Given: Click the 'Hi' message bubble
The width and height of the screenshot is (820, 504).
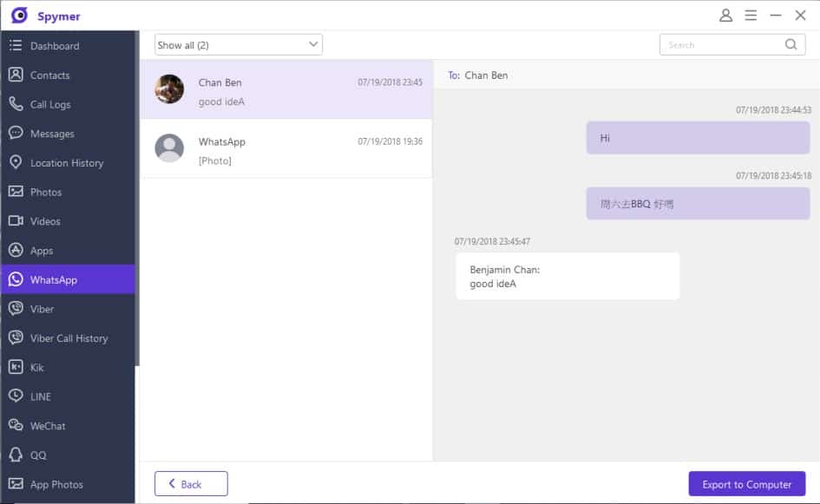Looking at the screenshot, I should click(x=699, y=138).
